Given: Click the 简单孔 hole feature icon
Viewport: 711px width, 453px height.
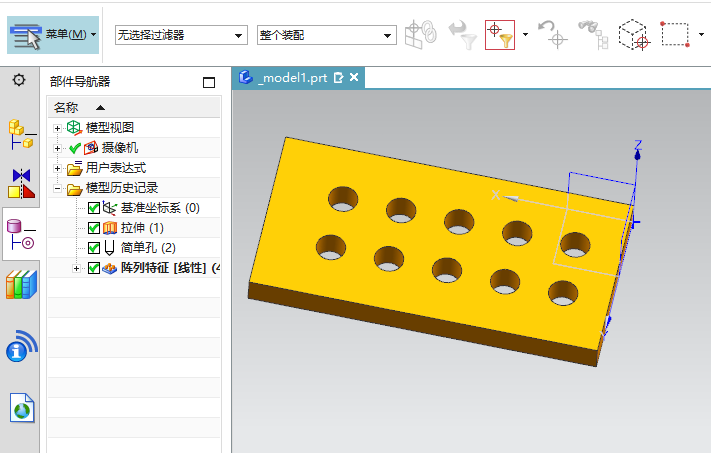Looking at the screenshot, I should [109, 248].
